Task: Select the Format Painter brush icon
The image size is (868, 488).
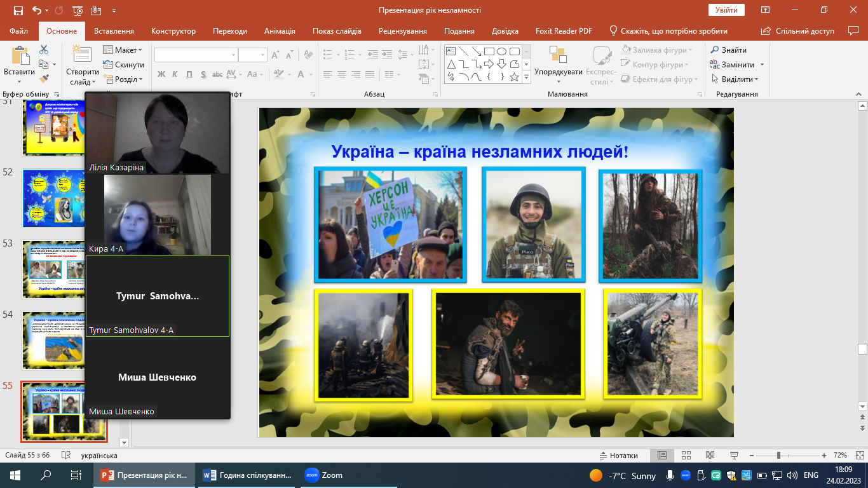Action: click(44, 79)
